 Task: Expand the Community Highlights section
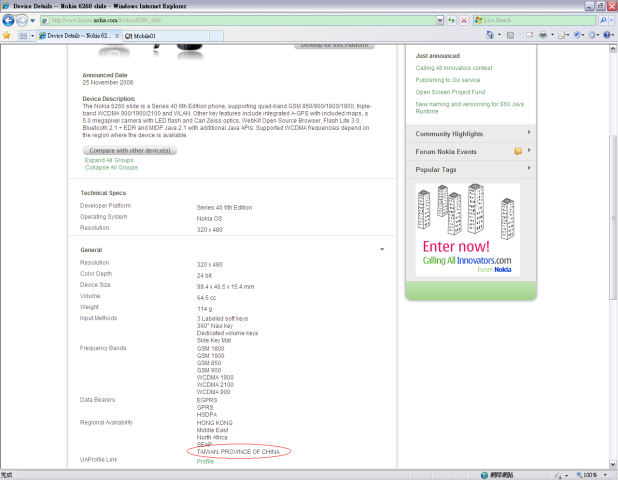[x=471, y=134]
